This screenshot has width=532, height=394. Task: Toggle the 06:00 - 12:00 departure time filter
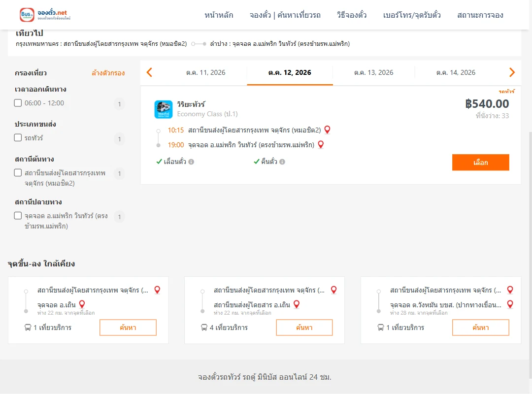click(18, 103)
